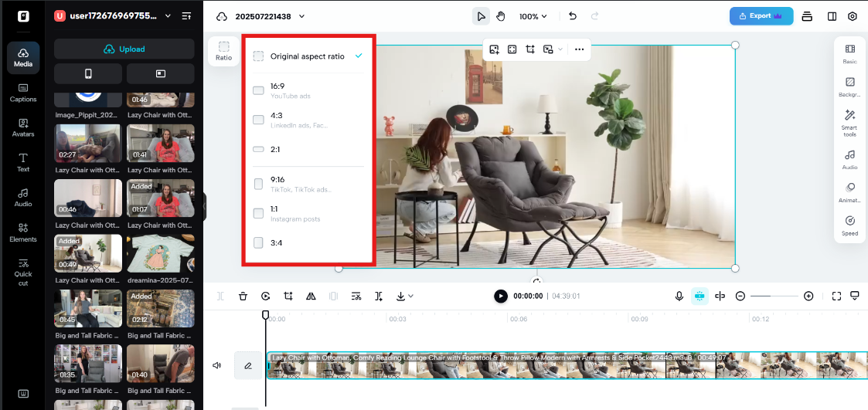Open Basic settings in right panel

click(x=849, y=54)
